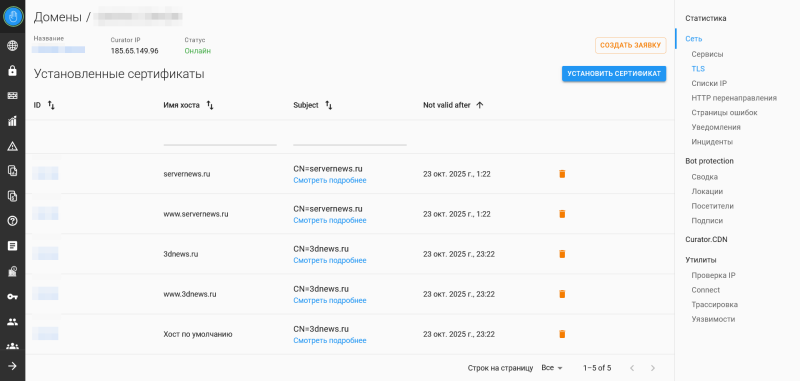Select HTTP перенаправления in right menu

(x=734, y=98)
